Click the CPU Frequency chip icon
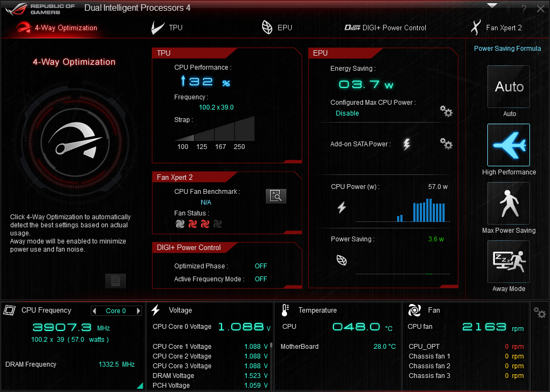This screenshot has width=550, height=392. coord(10,310)
